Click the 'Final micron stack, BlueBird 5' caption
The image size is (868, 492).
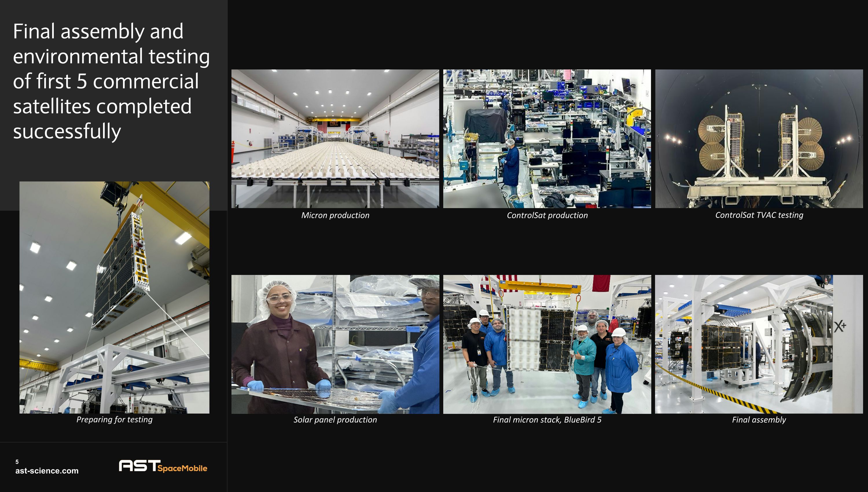[x=547, y=420]
